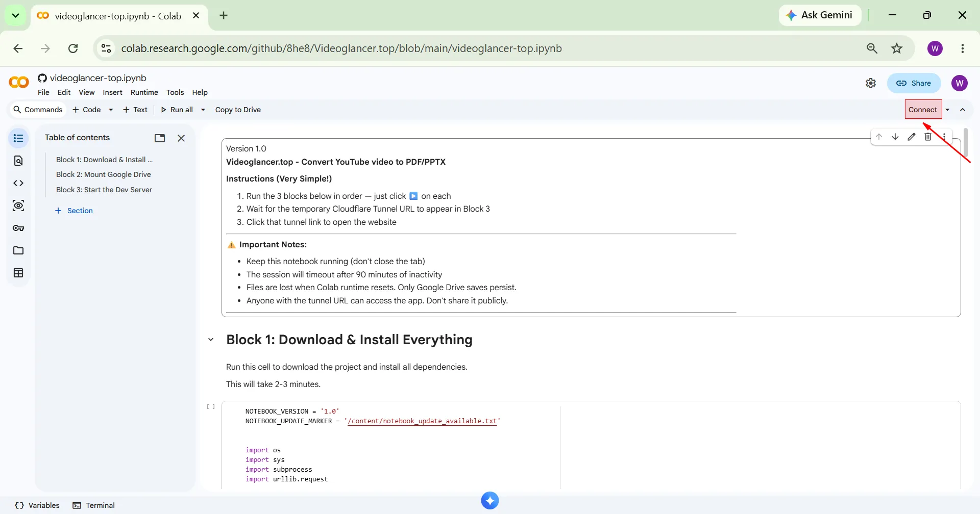Click the notebook_update_available.txt path link
The height and width of the screenshot is (514, 980).
422,421
